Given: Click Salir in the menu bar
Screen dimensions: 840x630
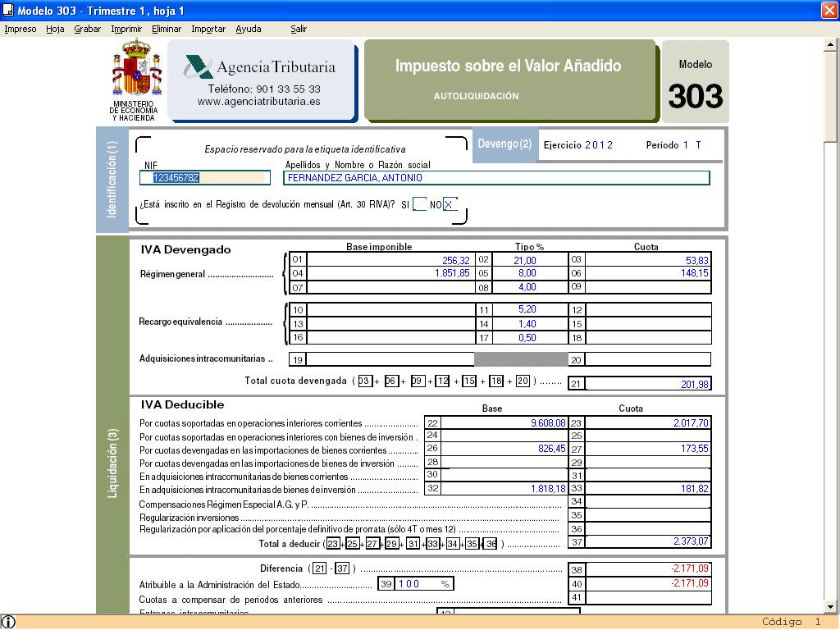Looking at the screenshot, I should click(299, 29).
